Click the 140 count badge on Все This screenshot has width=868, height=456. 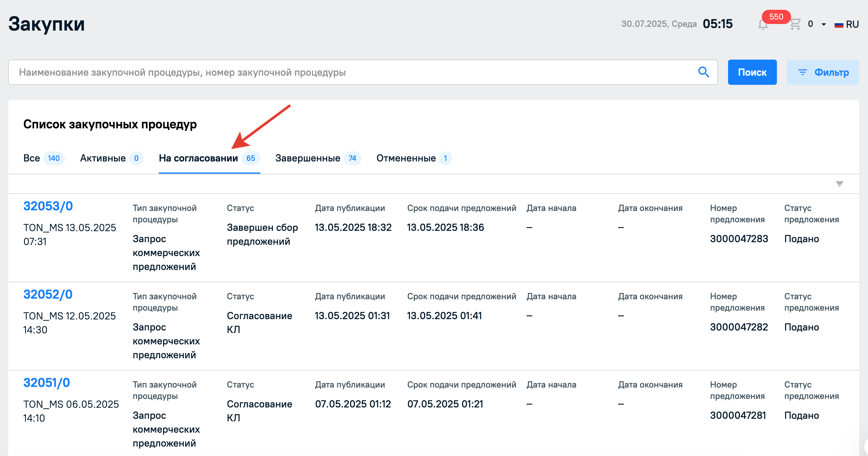point(54,158)
